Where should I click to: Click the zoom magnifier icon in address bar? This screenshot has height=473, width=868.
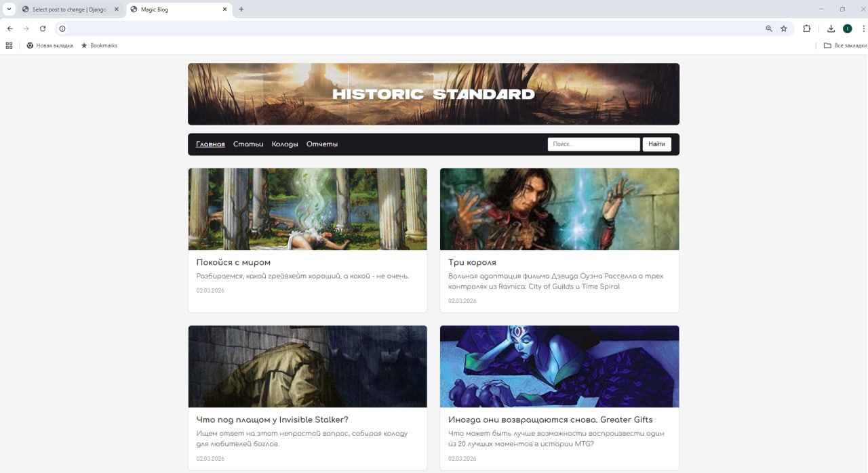click(x=769, y=28)
